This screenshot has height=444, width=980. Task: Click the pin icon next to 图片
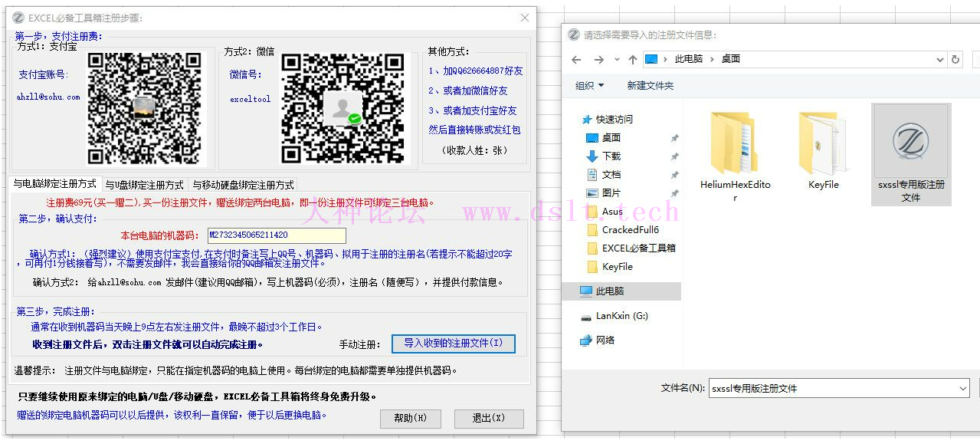[x=674, y=193]
